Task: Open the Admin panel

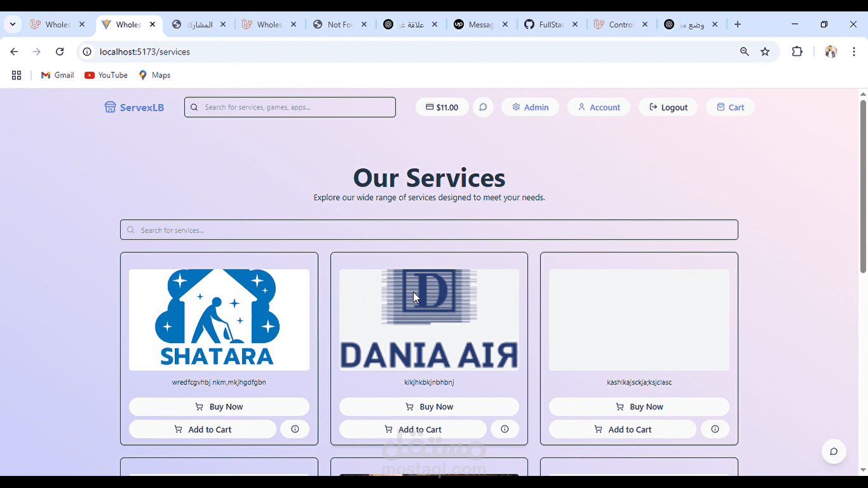Action: pyautogui.click(x=530, y=107)
